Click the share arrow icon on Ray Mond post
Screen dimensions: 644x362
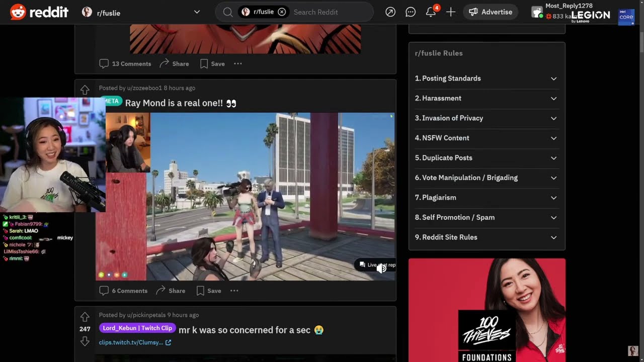point(161,291)
